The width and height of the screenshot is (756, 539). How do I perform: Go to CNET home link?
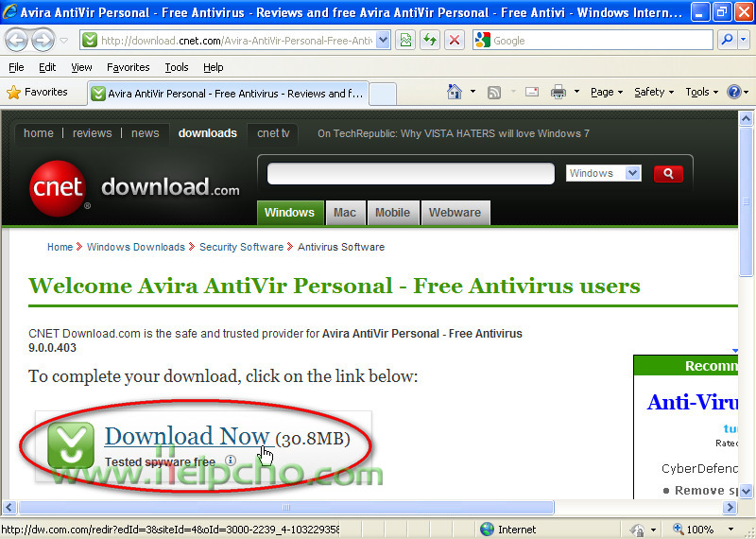pyautogui.click(x=39, y=133)
